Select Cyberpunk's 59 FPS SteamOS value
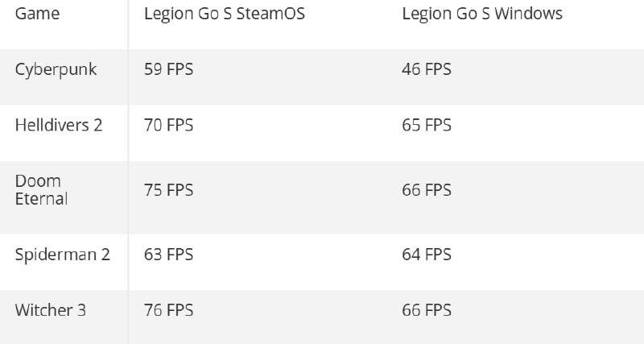 point(168,69)
